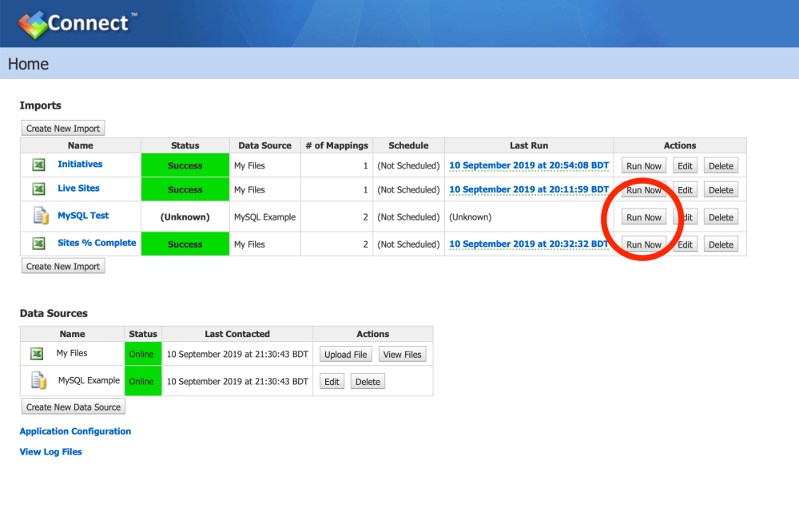Viewport: 799px width, 532px height.
Task: Click the Imports section heading
Action: [x=40, y=105]
